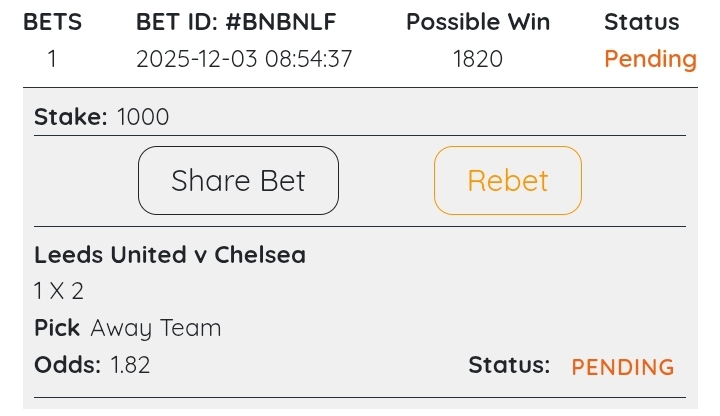
Task: Click the BETS column header
Action: click(52, 22)
